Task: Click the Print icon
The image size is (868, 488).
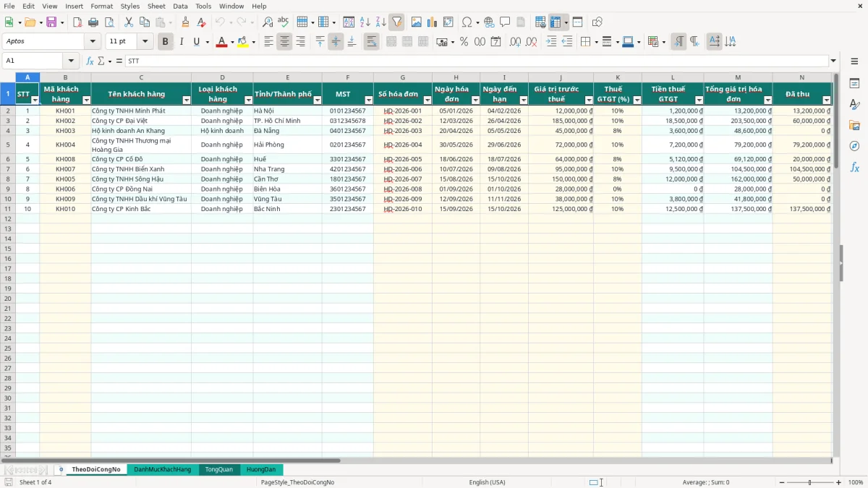Action: coord(93,22)
